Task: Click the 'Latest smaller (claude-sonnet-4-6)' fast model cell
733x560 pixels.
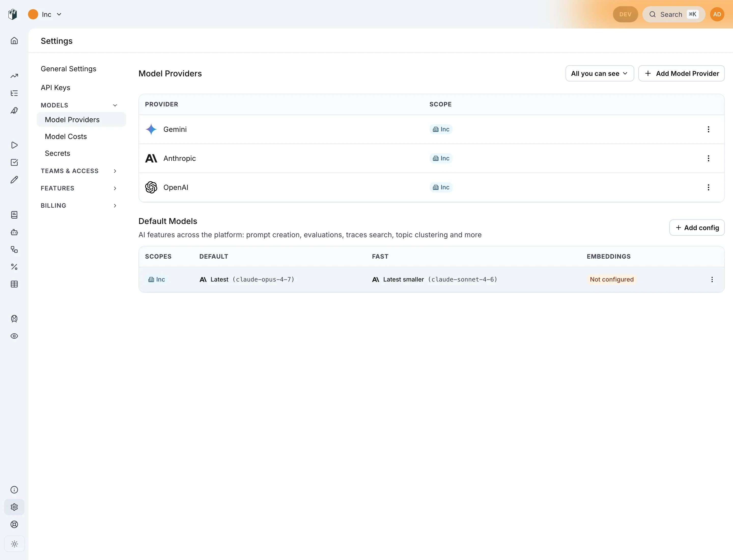Action: click(434, 280)
